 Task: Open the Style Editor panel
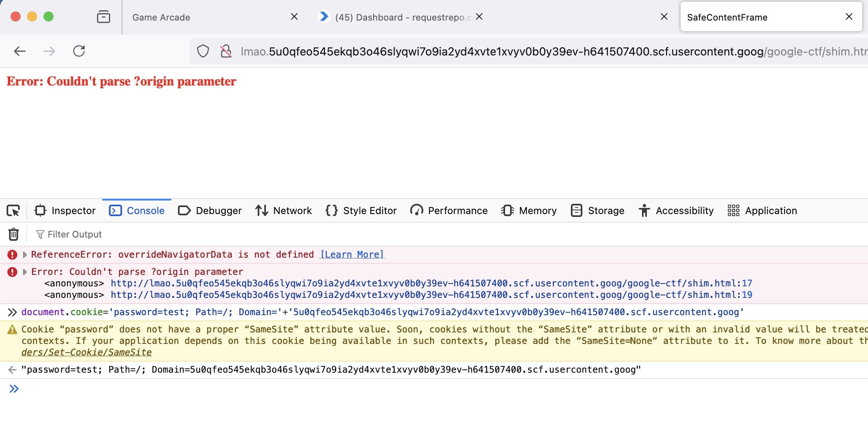(x=361, y=211)
